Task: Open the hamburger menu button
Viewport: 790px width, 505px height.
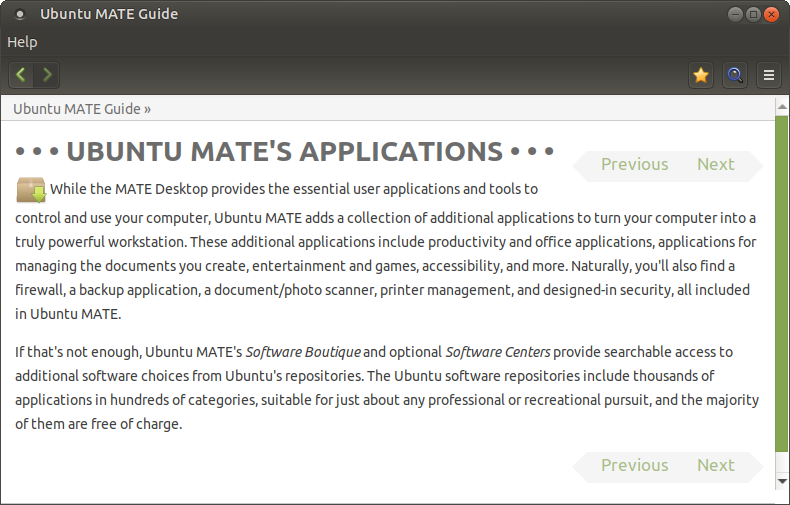Action: click(x=768, y=76)
